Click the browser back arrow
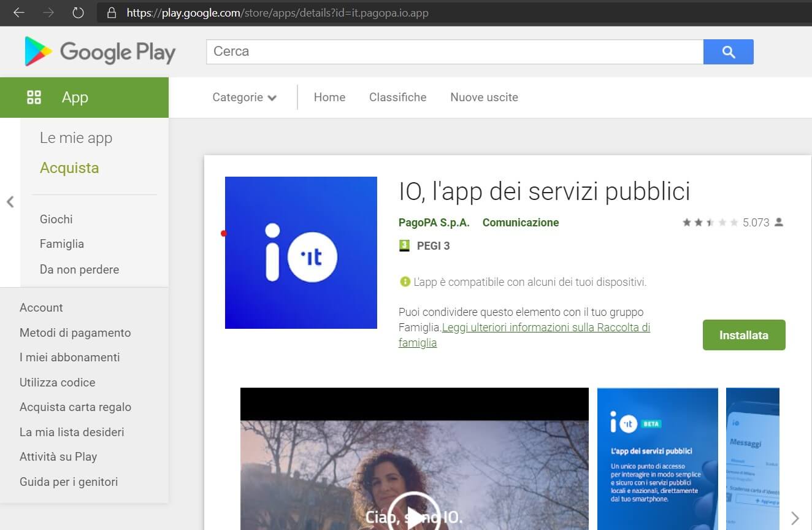The height and width of the screenshot is (530, 812). point(19,13)
